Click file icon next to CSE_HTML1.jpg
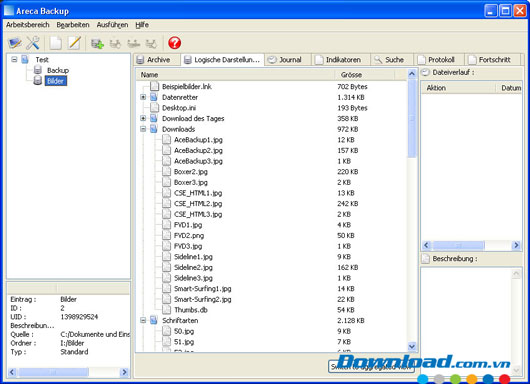530x384 pixels. pos(166,193)
